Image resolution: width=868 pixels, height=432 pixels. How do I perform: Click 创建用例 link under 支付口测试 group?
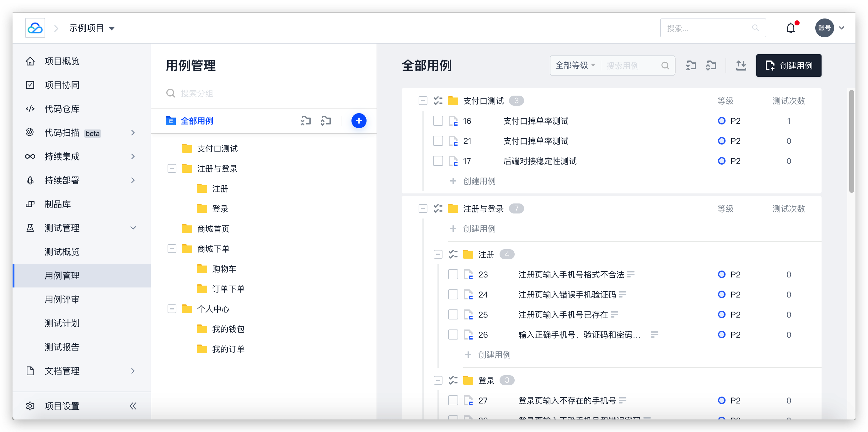[479, 181]
